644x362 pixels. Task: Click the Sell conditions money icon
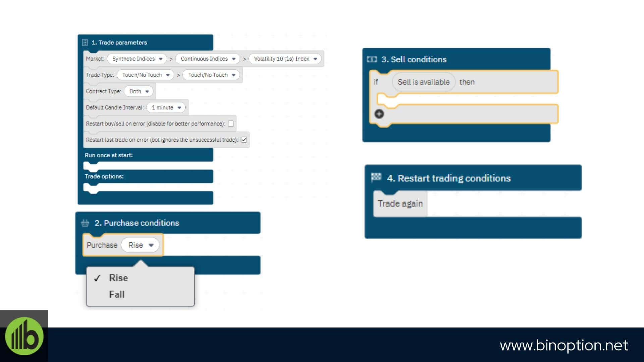click(372, 59)
